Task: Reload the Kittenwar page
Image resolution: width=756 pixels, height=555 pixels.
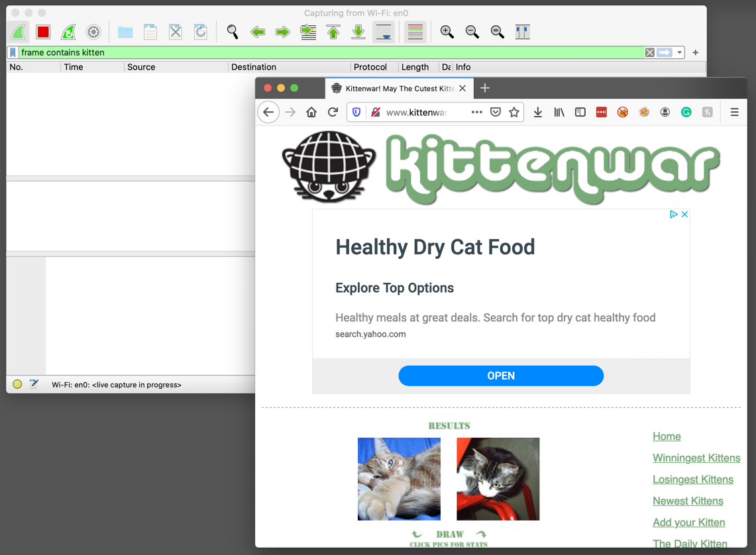Action: click(x=333, y=112)
